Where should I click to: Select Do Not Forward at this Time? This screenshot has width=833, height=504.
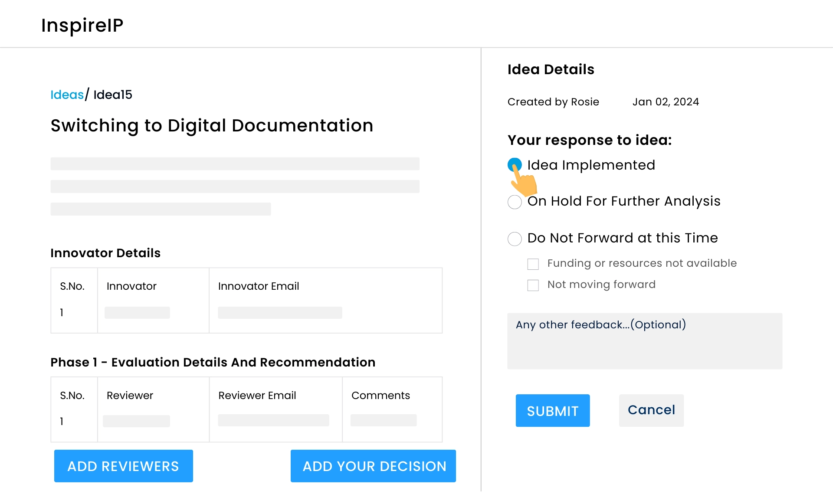click(515, 239)
